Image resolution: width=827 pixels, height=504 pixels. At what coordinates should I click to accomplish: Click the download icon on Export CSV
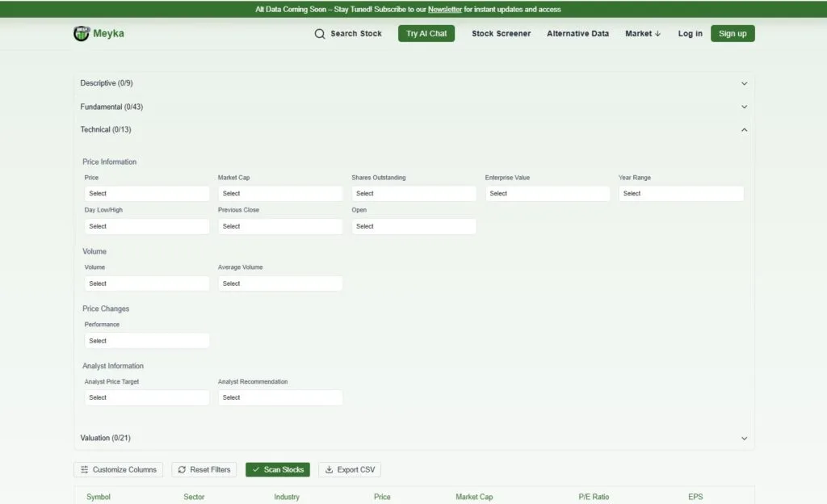[330, 469]
